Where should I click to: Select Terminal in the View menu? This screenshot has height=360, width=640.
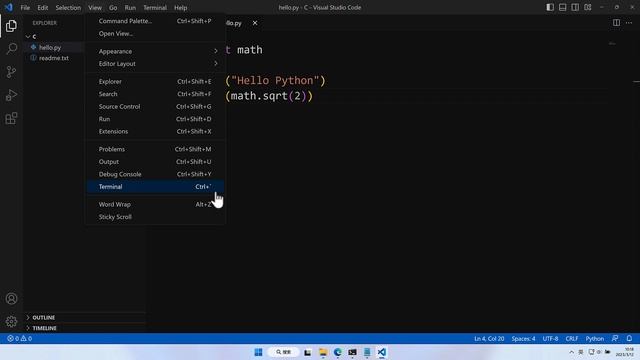[155, 187]
